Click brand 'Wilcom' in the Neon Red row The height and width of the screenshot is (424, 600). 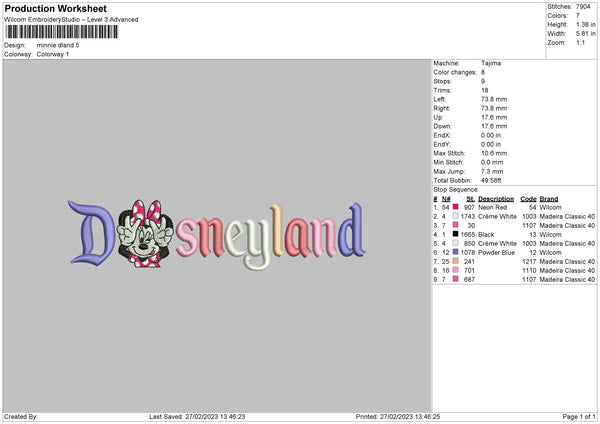551,207
